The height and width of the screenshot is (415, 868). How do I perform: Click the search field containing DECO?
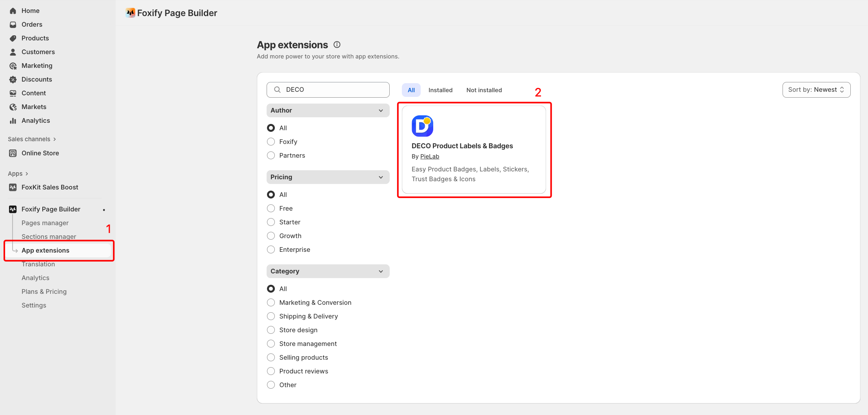pyautogui.click(x=333, y=90)
